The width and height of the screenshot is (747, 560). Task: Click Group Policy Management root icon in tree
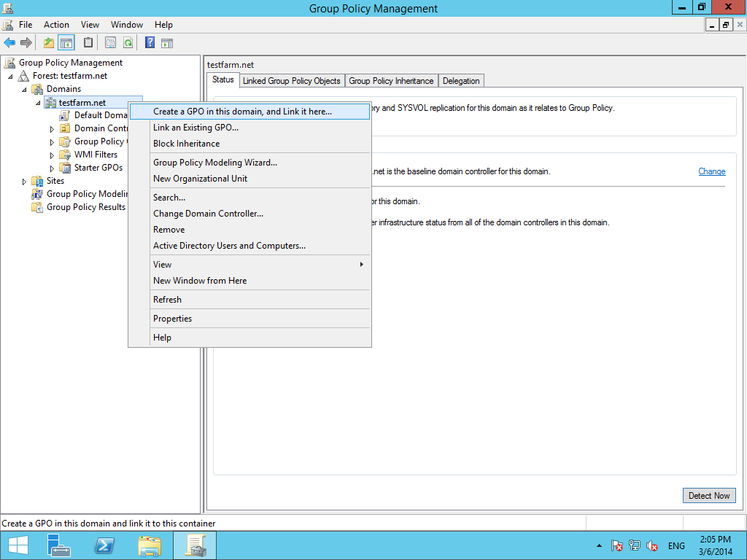9,63
